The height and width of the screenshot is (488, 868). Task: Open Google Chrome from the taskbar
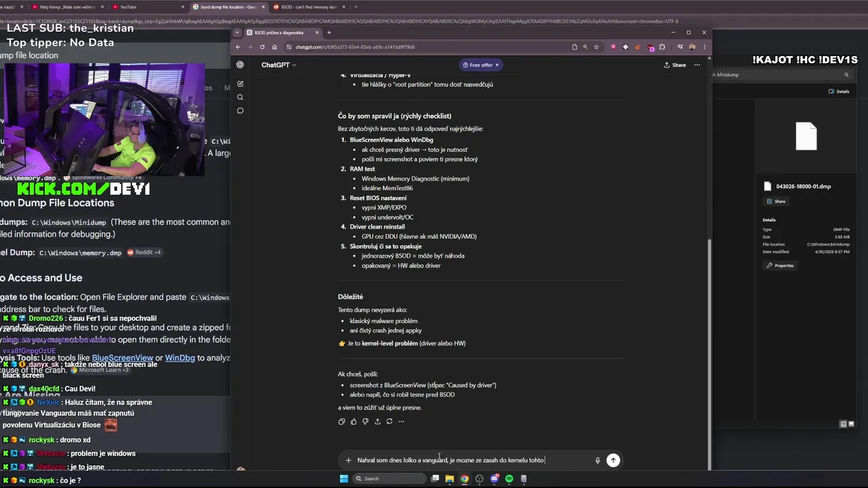point(465,479)
